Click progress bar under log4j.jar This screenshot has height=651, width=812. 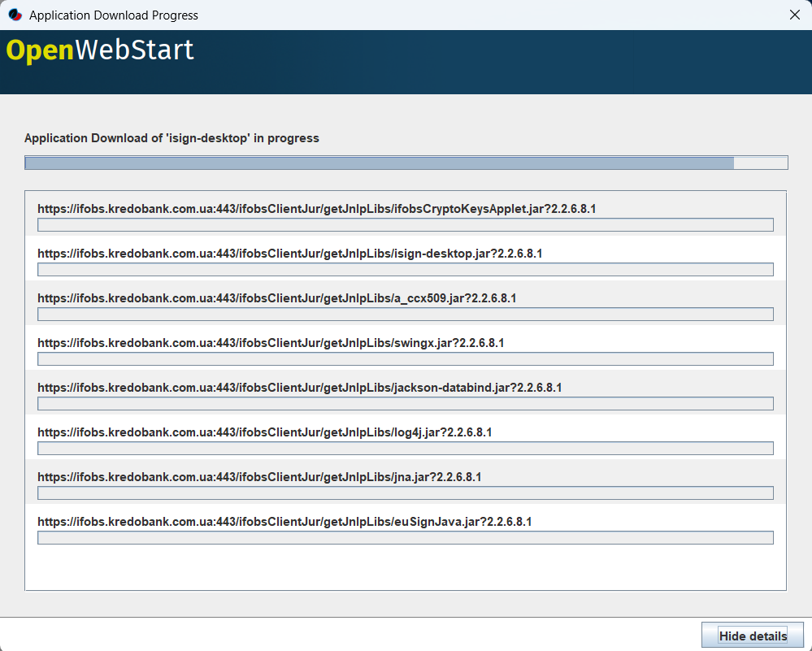tap(406, 448)
